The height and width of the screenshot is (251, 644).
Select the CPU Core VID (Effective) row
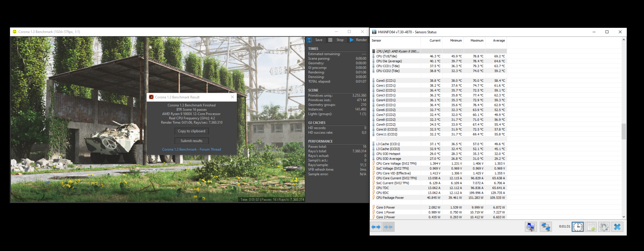438,173
